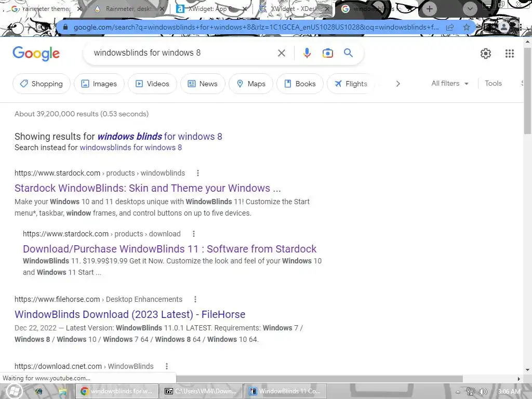Go back with the browser back arrow
This screenshot has width=532, height=399.
[12, 27]
